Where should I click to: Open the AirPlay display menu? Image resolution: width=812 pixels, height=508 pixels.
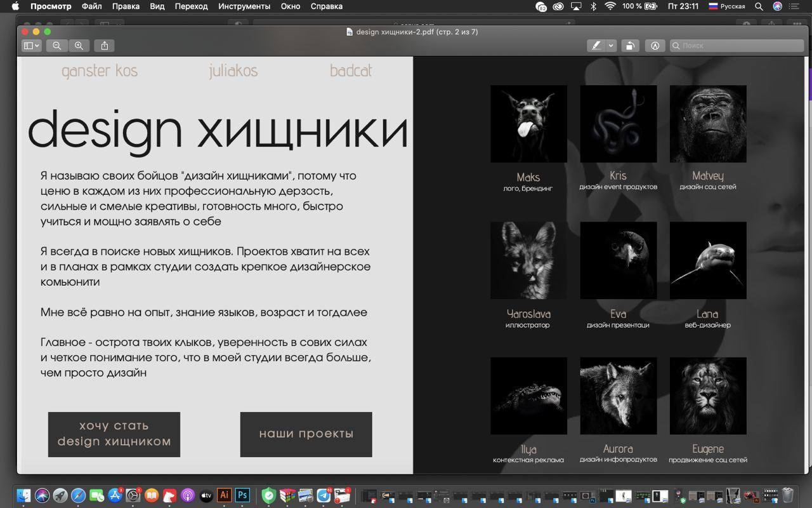(576, 6)
